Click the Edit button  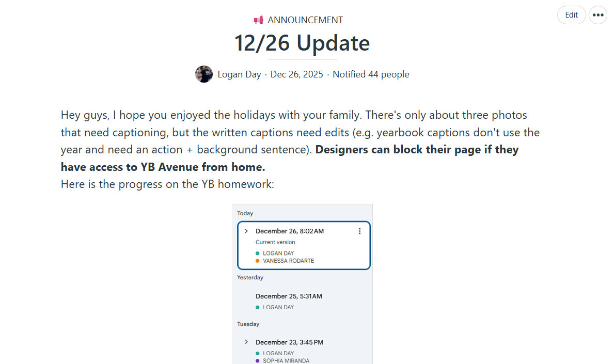point(571,15)
